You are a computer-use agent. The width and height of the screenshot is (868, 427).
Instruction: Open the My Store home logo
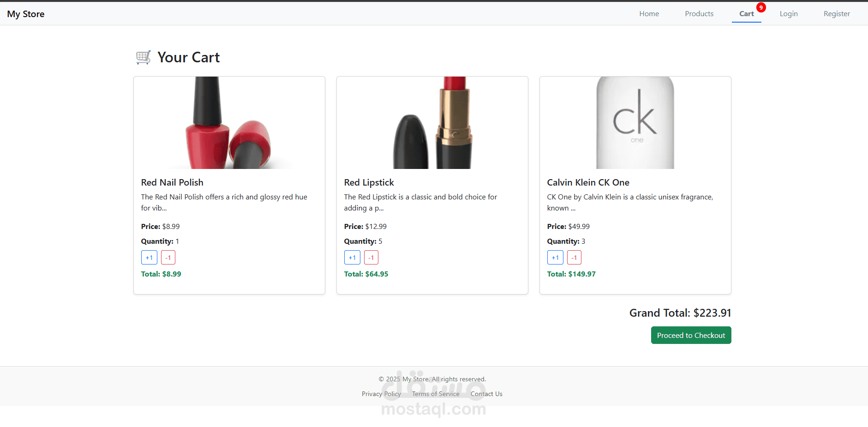click(26, 14)
